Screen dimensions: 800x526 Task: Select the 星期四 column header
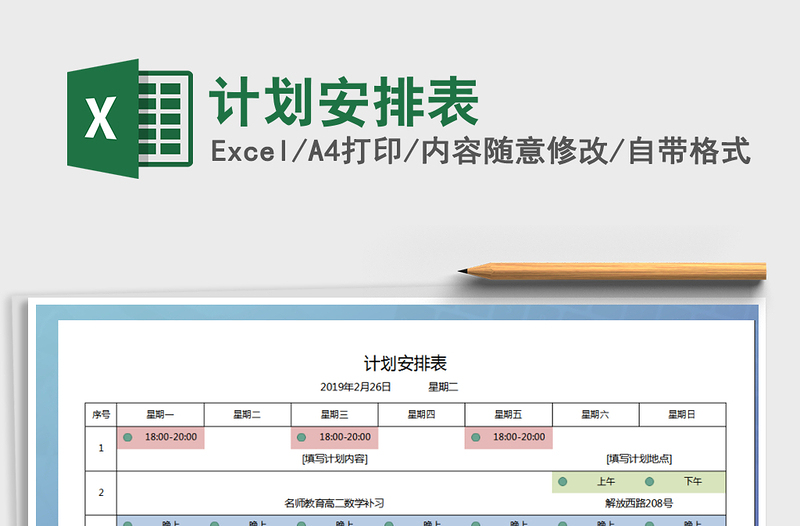[x=421, y=414]
